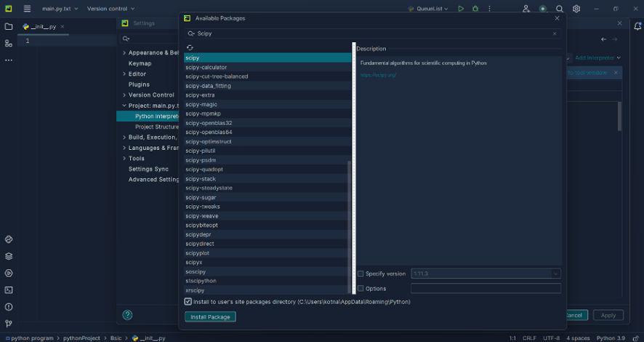Open IDE settings gear icon
Screen dimensions: 644x342
[x=576, y=8]
